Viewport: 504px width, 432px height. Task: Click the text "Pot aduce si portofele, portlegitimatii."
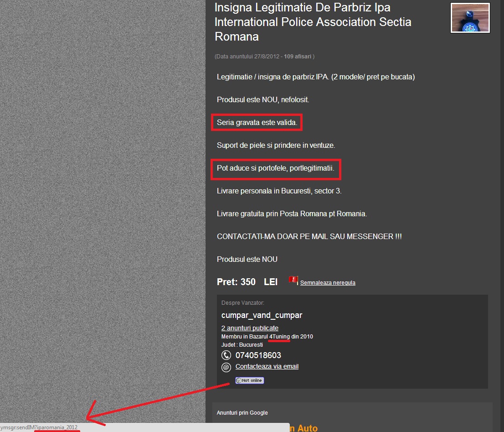276,168
